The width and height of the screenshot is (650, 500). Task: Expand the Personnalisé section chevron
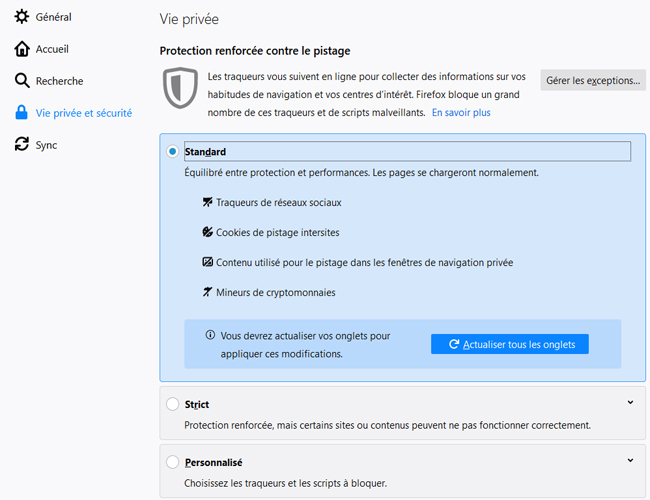[x=630, y=461]
